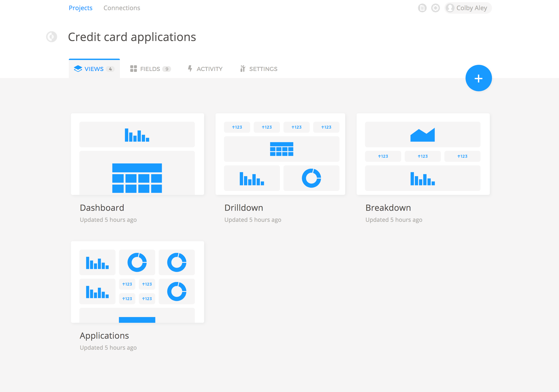Open the Connections page
Screen dimensions: 559x392
[122, 8]
